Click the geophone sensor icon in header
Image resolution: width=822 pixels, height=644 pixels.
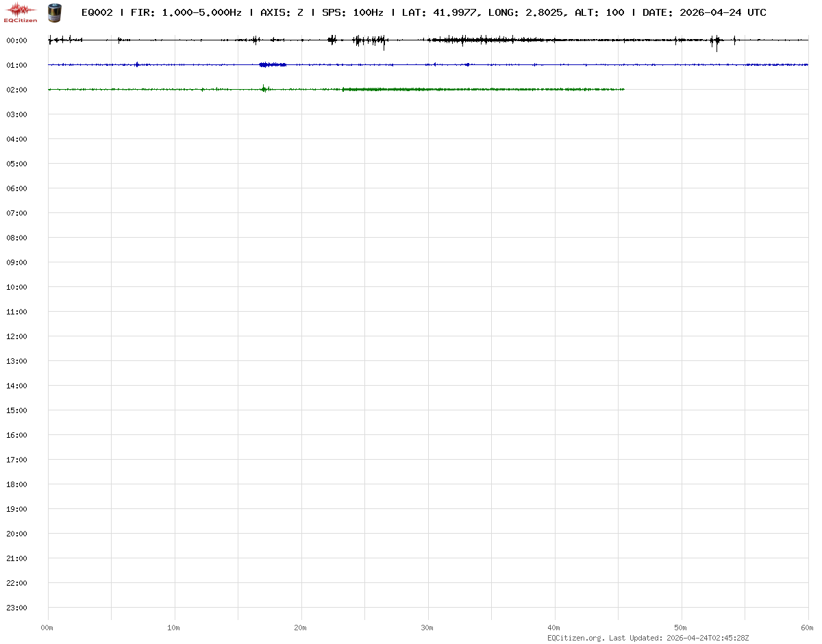click(x=53, y=12)
